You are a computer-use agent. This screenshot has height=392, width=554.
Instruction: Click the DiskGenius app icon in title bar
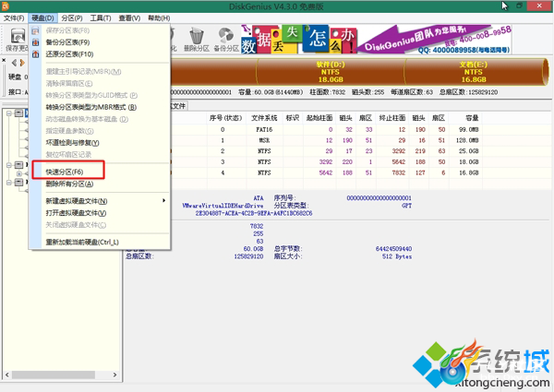[6, 6]
